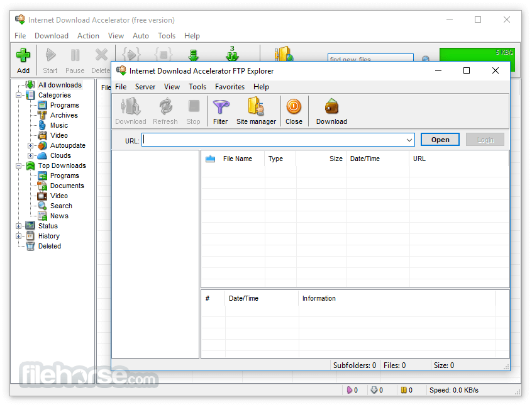
Task: Click the green speed graph indicator
Action: (477, 55)
